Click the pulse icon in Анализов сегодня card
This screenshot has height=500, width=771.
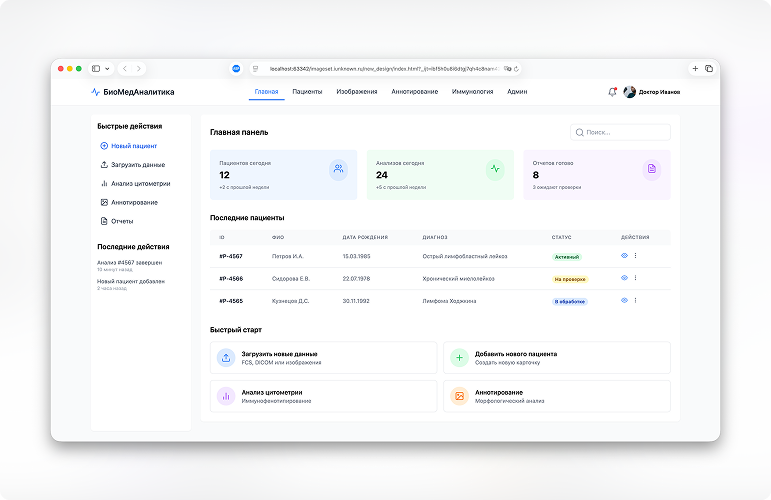pos(495,169)
